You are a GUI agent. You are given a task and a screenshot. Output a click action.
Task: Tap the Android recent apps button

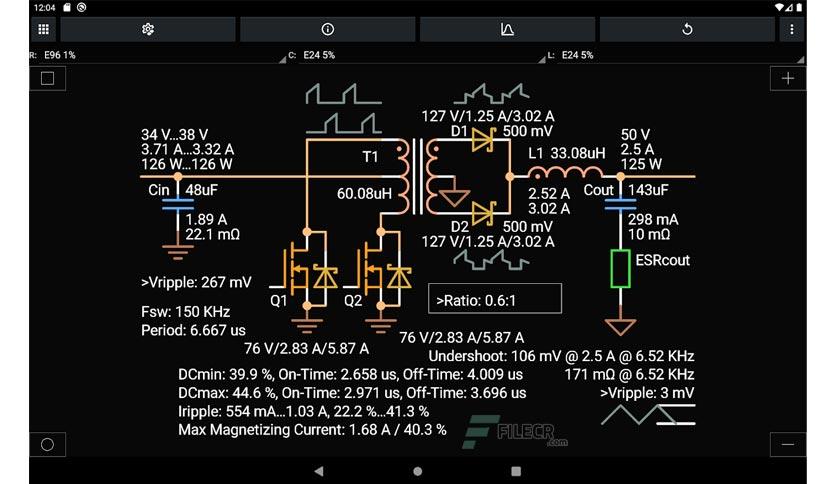(x=516, y=471)
